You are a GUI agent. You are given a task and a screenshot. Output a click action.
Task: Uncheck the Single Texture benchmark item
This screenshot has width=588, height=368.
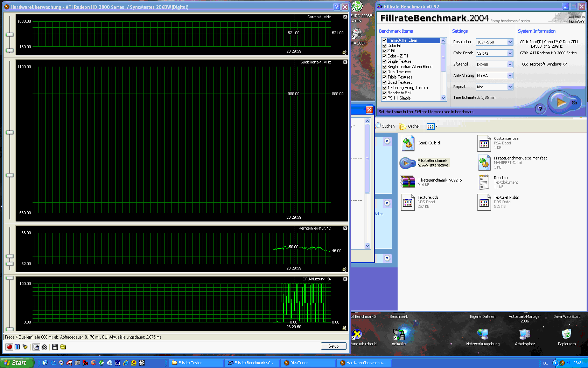coord(384,61)
